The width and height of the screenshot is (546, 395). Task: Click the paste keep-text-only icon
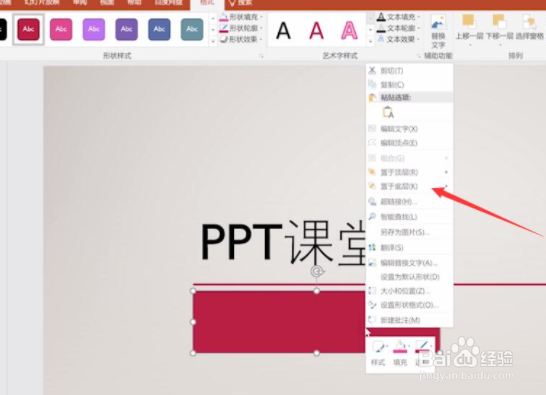(x=388, y=113)
